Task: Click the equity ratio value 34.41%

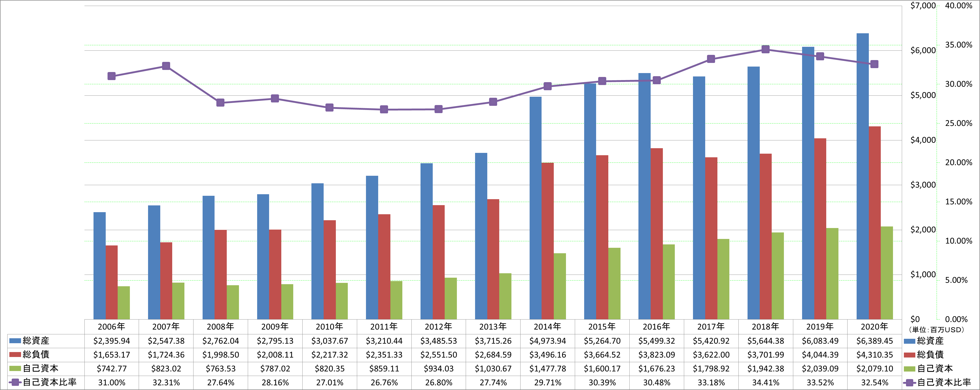Action: click(x=766, y=383)
